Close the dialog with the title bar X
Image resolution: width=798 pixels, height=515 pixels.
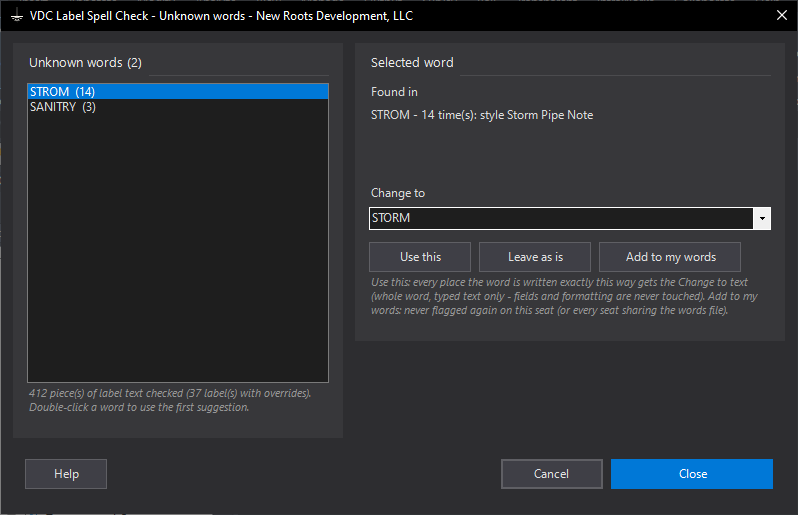tap(782, 15)
